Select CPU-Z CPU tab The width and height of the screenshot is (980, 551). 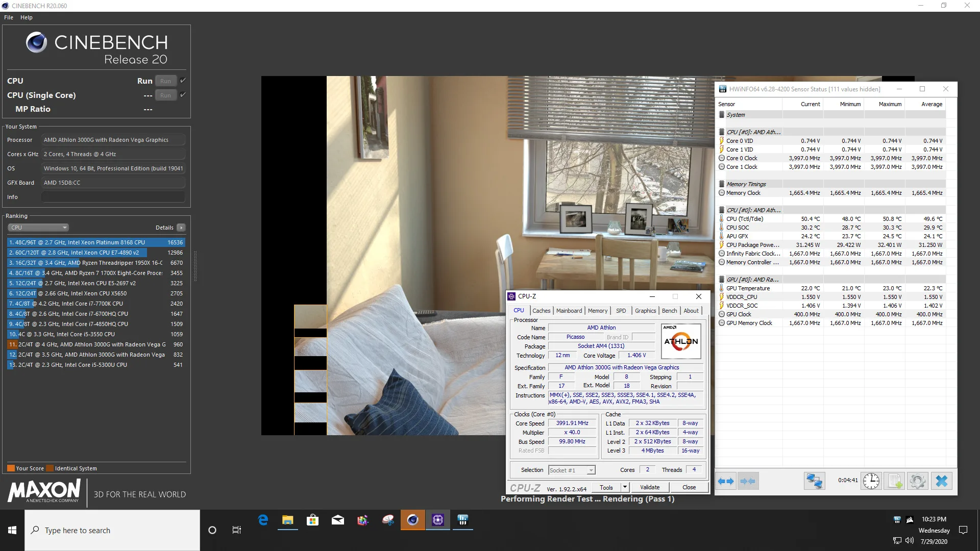click(x=519, y=310)
